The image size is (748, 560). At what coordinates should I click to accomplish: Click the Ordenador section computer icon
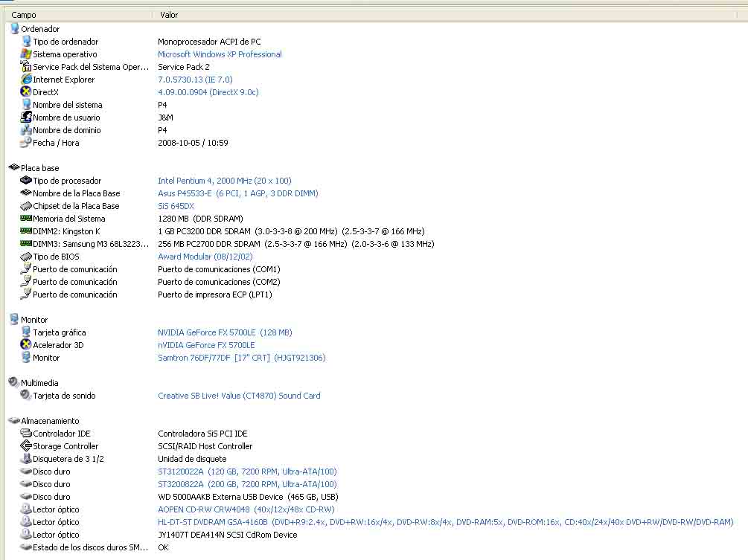14,28
